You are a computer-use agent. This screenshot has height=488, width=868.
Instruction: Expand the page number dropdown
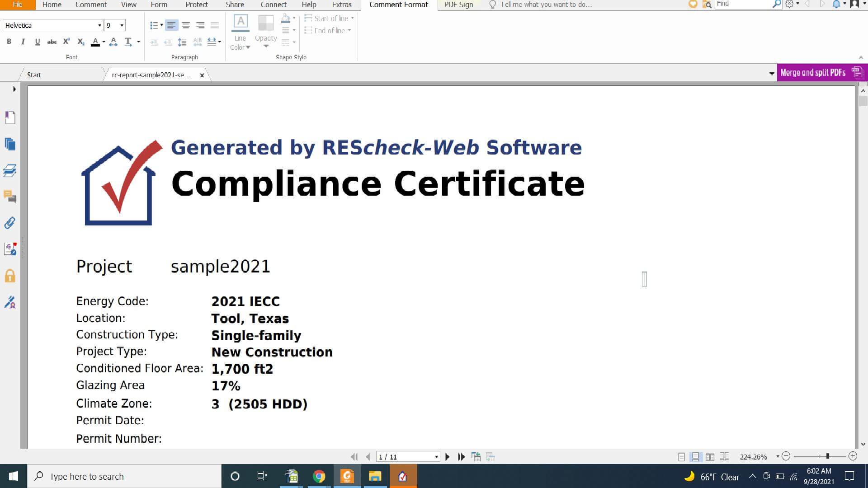[x=436, y=457]
